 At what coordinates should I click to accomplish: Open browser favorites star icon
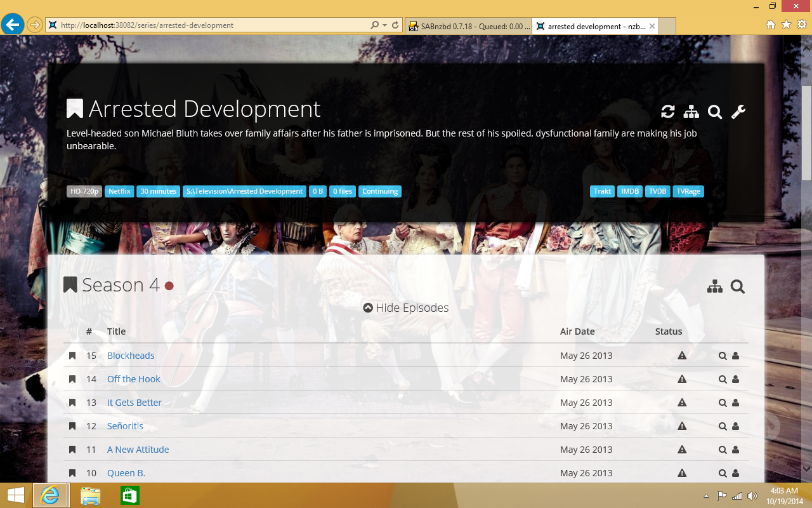point(786,25)
